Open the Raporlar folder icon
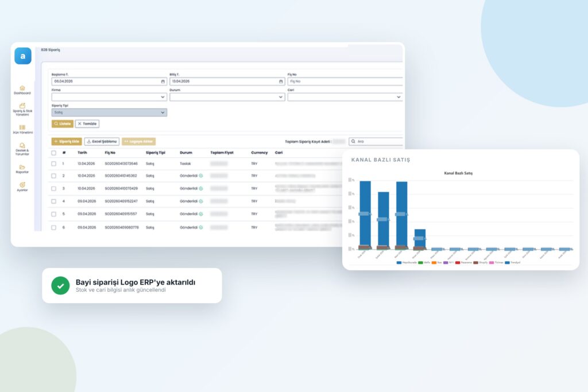Viewport: 588px width, 392px height. tap(22, 167)
